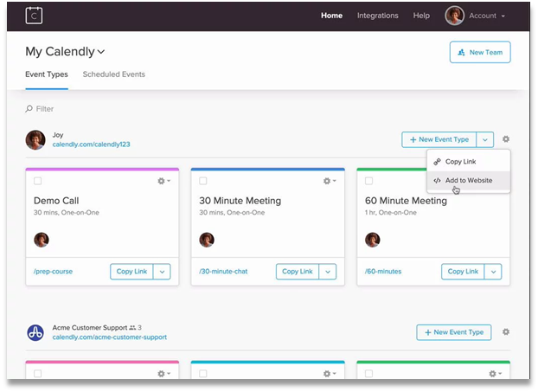
Task: Click Joy's New Event Type button
Action: 439,139
